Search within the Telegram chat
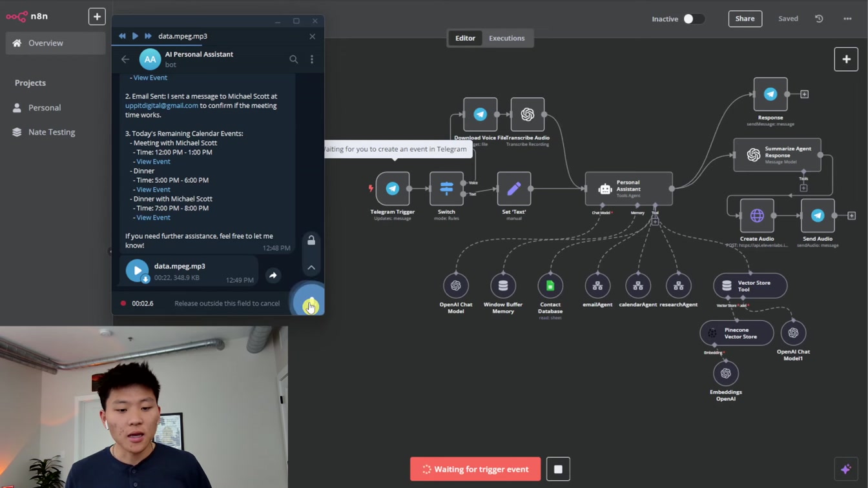 294,59
